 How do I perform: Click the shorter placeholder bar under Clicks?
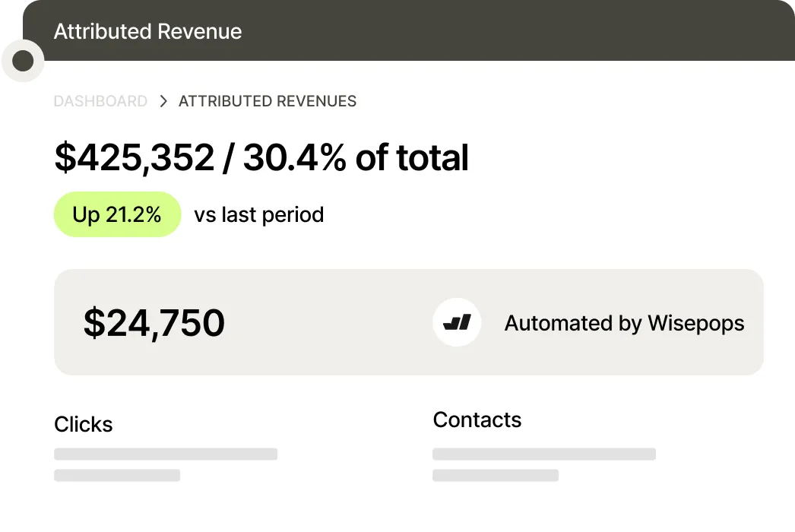click(116, 475)
